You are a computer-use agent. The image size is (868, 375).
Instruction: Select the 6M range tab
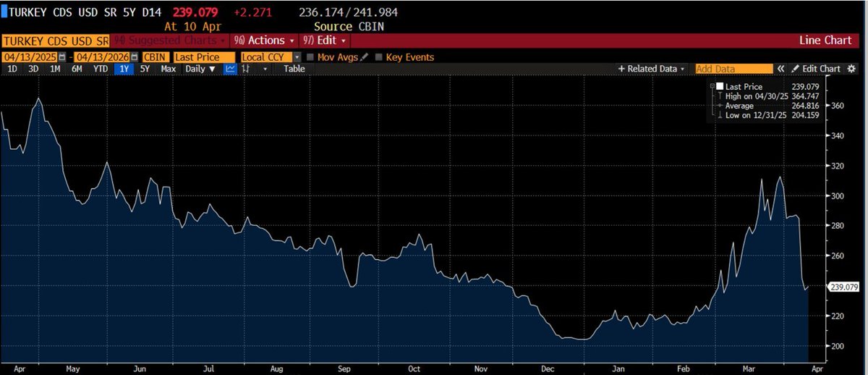point(77,69)
